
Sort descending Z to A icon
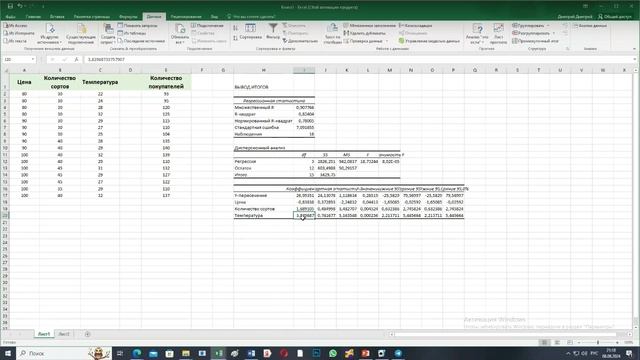click(236, 38)
